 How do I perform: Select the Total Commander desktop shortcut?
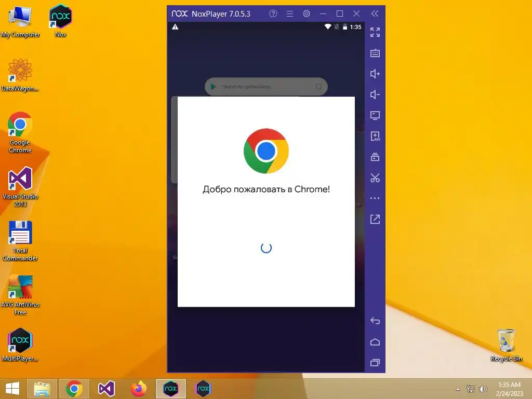tap(20, 241)
